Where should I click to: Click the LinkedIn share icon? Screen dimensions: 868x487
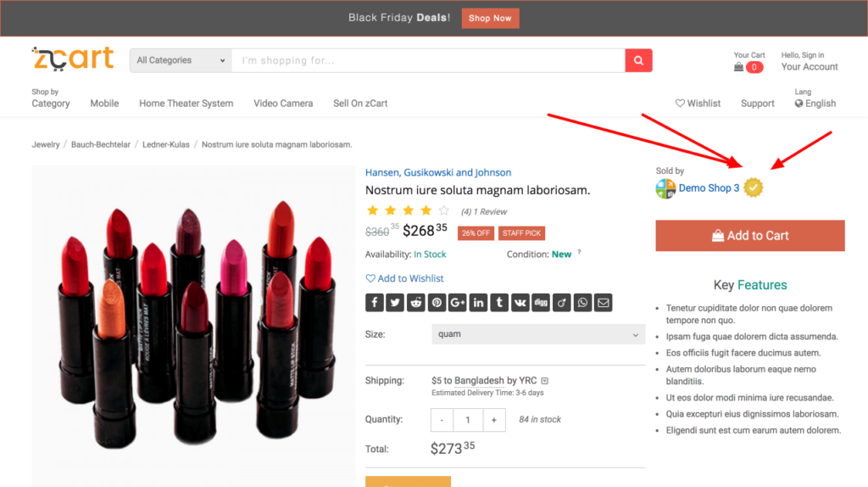tap(478, 303)
